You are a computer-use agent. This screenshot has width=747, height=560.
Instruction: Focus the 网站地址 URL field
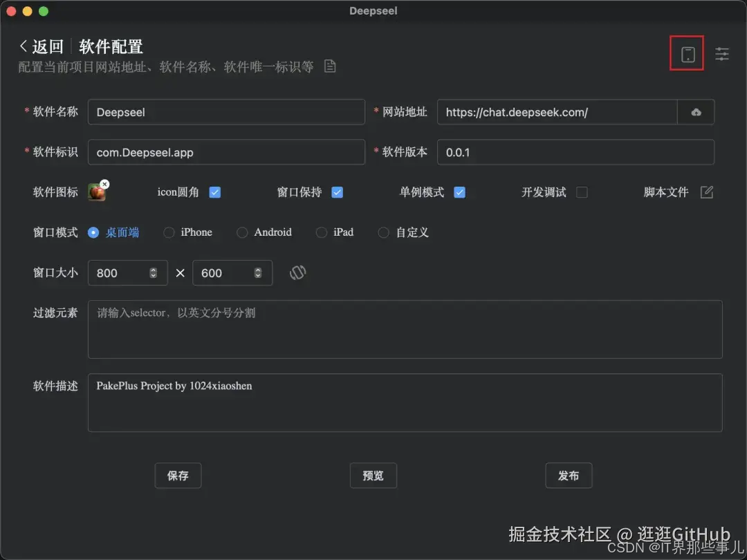(x=557, y=113)
